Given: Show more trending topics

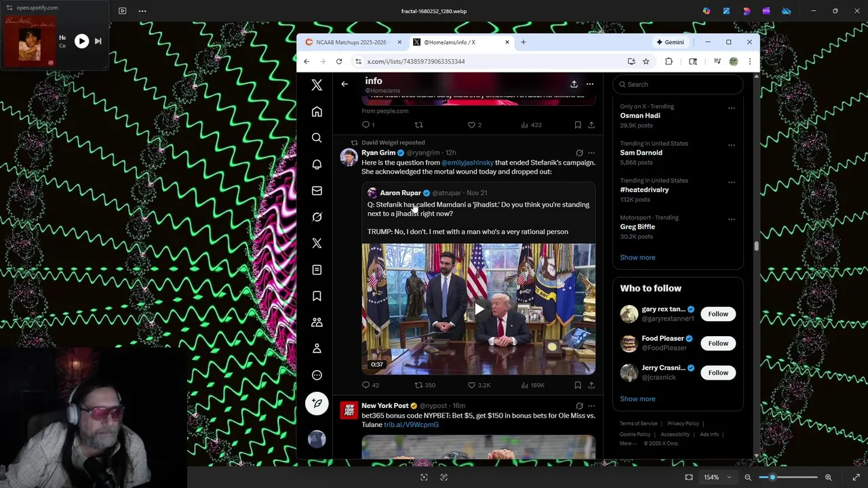Looking at the screenshot, I should [637, 258].
